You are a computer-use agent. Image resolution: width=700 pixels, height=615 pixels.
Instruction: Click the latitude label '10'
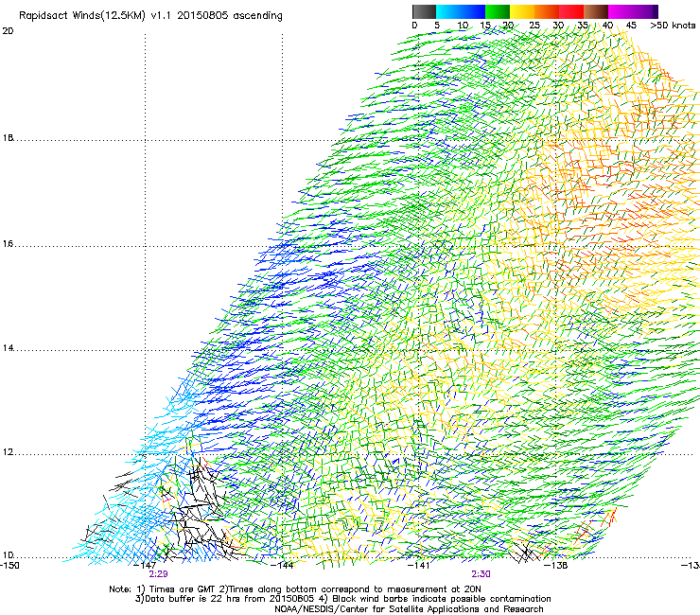click(8, 555)
